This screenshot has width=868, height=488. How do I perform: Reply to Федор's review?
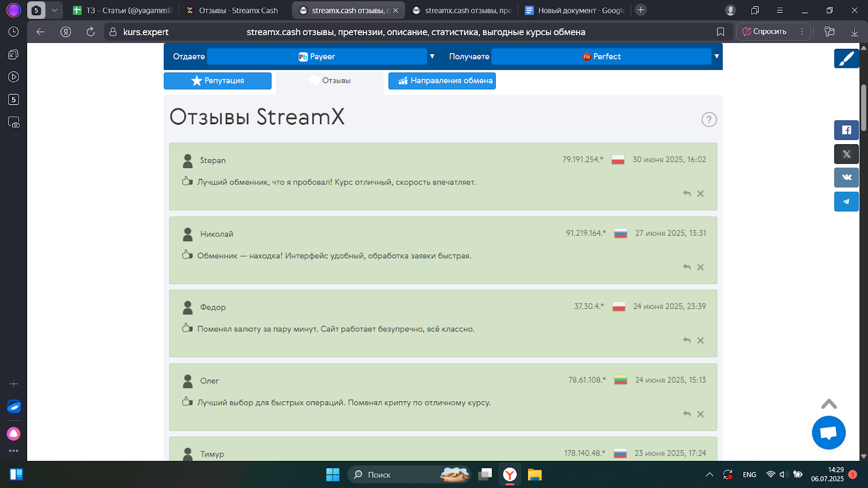(x=687, y=341)
